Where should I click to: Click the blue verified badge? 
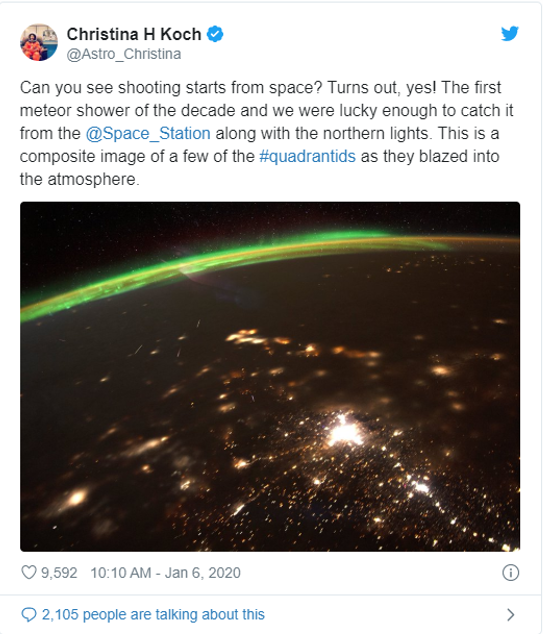tap(215, 34)
